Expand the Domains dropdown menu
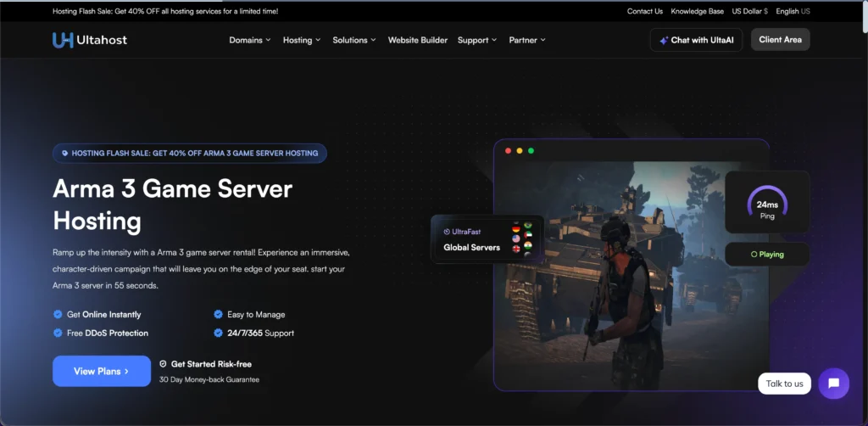 click(x=250, y=40)
